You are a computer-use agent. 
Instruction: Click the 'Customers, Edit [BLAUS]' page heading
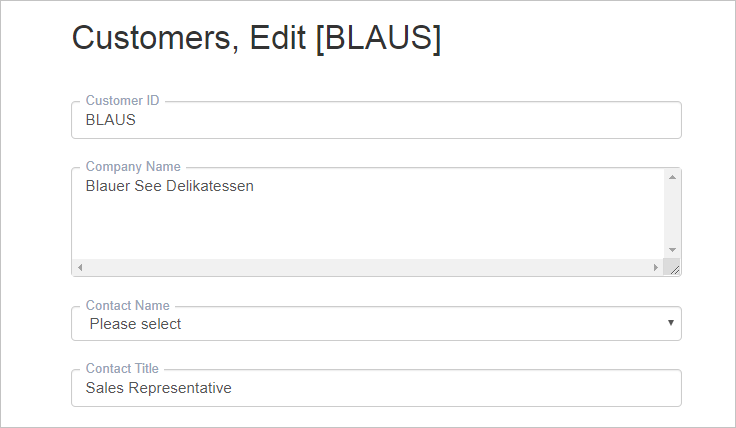click(256, 38)
